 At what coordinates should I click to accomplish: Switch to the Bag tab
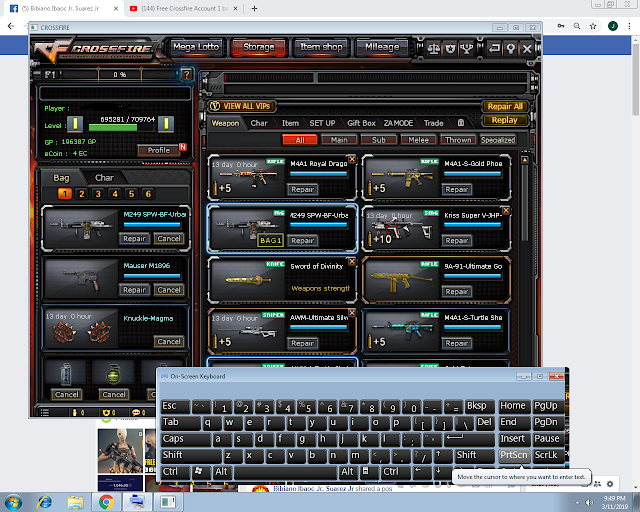(61, 178)
